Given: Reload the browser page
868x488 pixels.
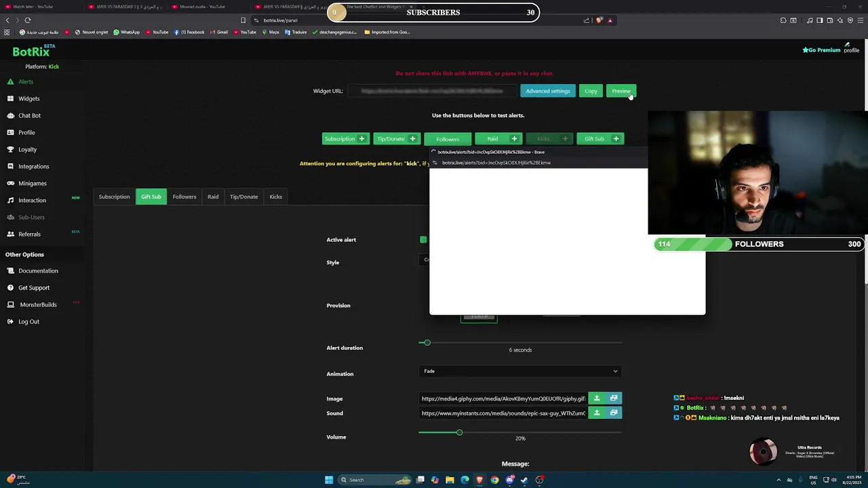Looking at the screenshot, I should 28,20.
